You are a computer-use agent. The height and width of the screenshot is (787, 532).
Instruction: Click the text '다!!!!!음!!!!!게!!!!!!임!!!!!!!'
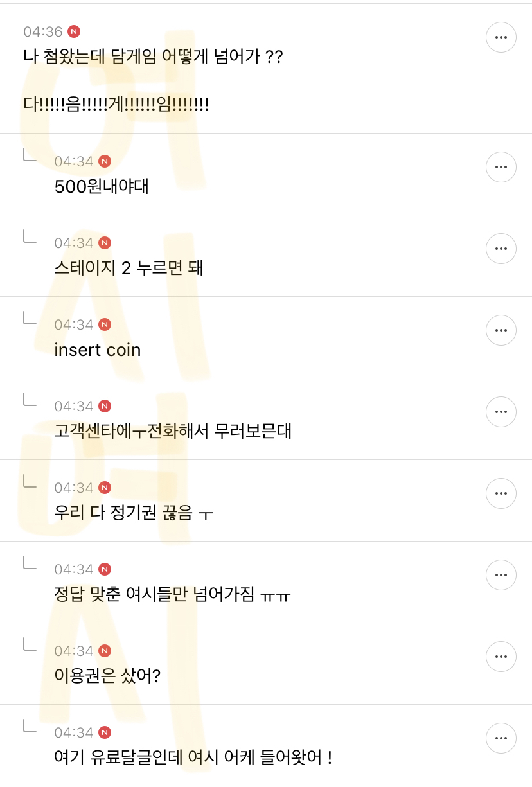(116, 105)
